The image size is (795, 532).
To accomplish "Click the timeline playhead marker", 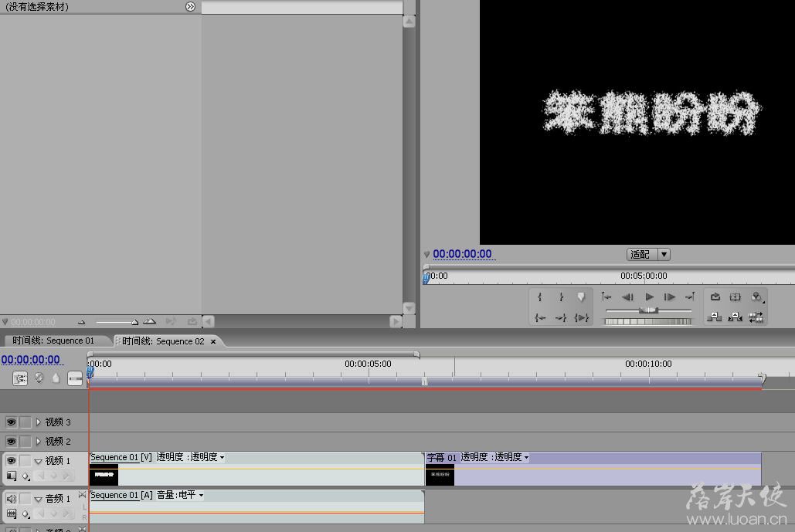I will [x=90, y=372].
